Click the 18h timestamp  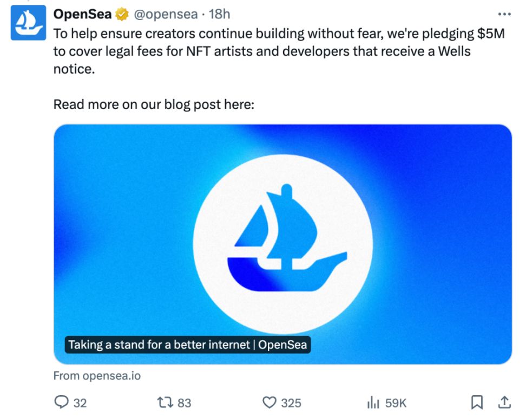[220, 15]
